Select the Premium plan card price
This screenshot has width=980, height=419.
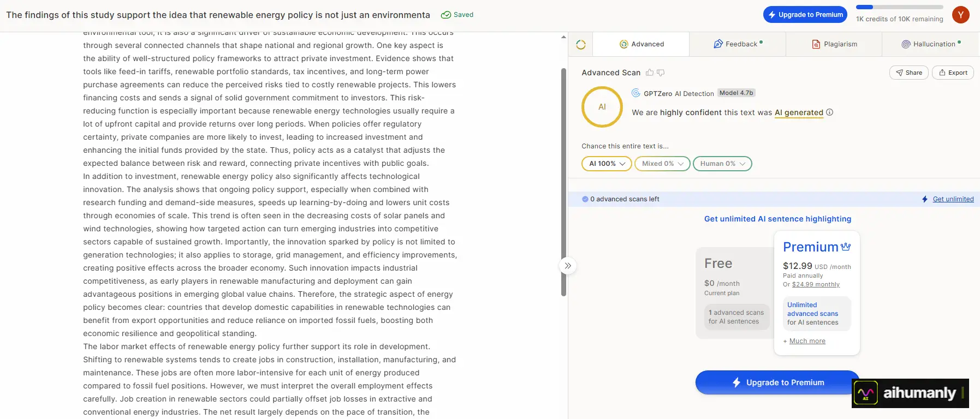(x=817, y=266)
